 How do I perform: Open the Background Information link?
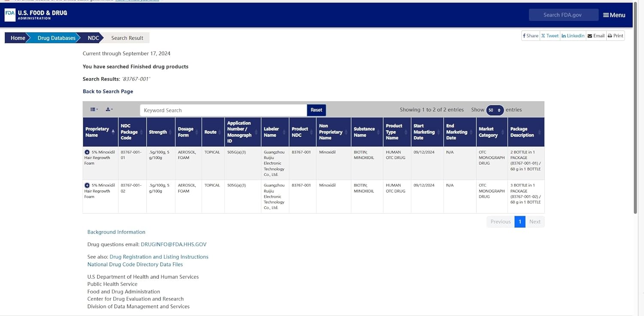(116, 232)
